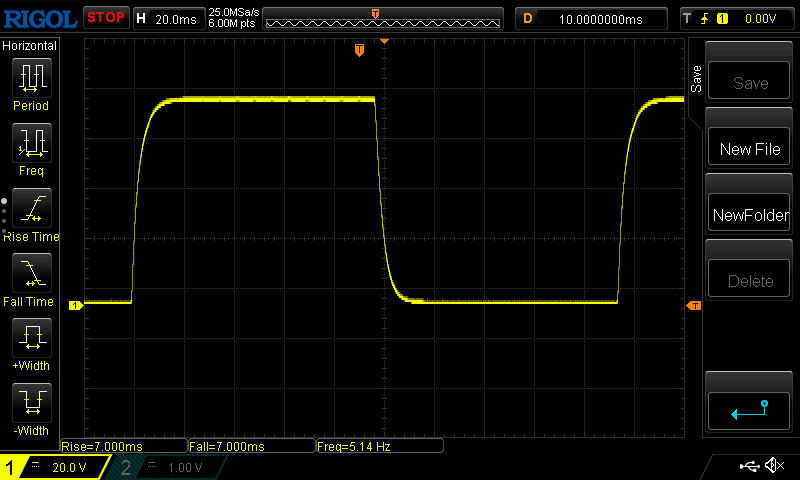The height and width of the screenshot is (480, 800).
Task: Click the 25.0MSa/s sample rate readout
Action: (x=234, y=12)
